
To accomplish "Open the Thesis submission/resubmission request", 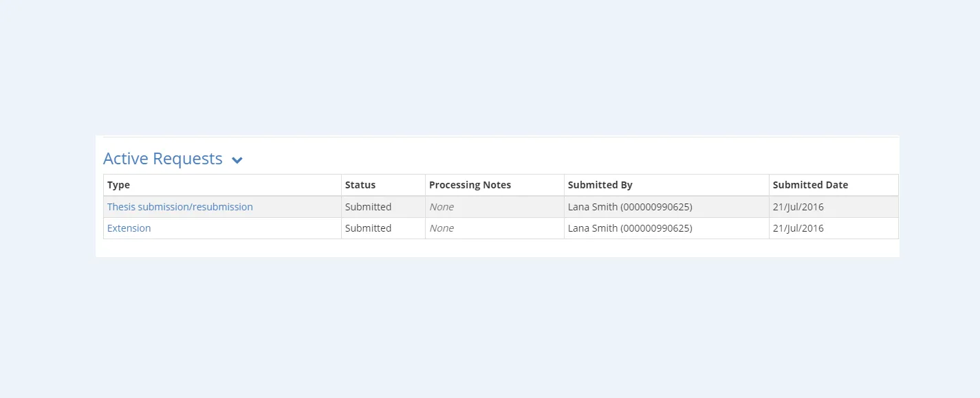I will pos(180,207).
